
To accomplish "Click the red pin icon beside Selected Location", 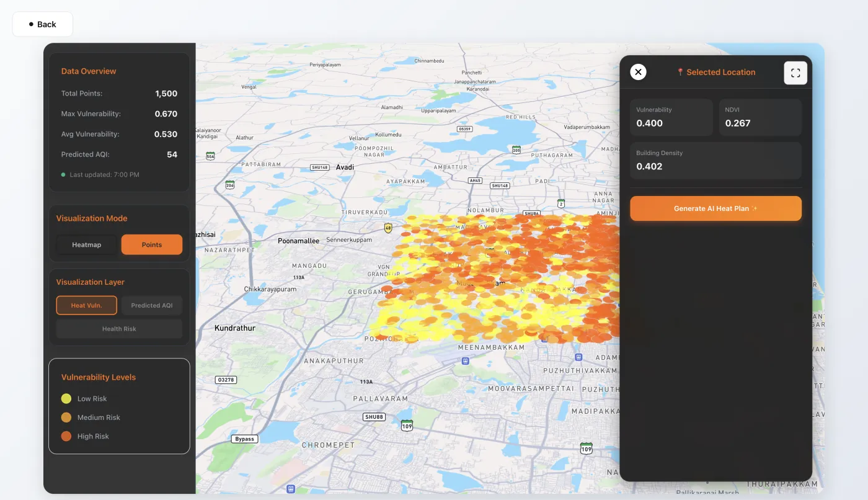I will (680, 73).
